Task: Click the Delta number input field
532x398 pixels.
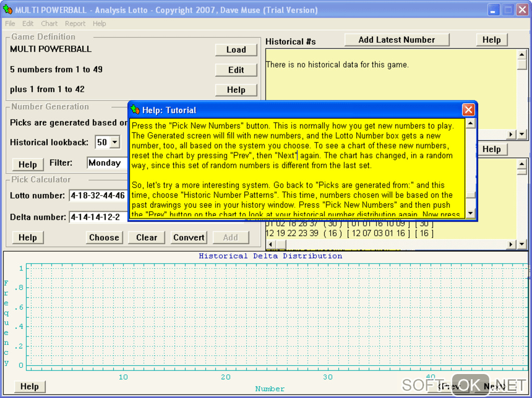Action: (x=98, y=217)
